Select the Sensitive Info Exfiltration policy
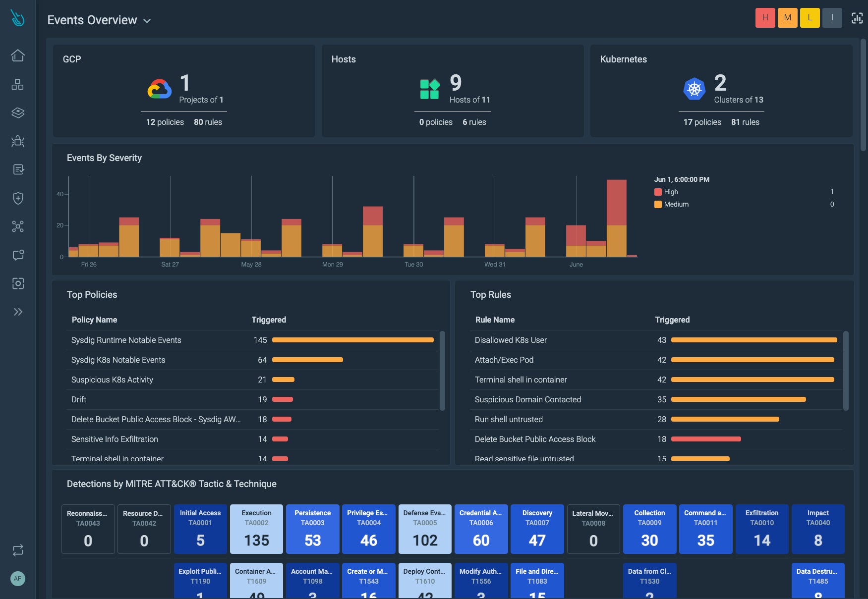The height and width of the screenshot is (599, 868). coord(252,439)
